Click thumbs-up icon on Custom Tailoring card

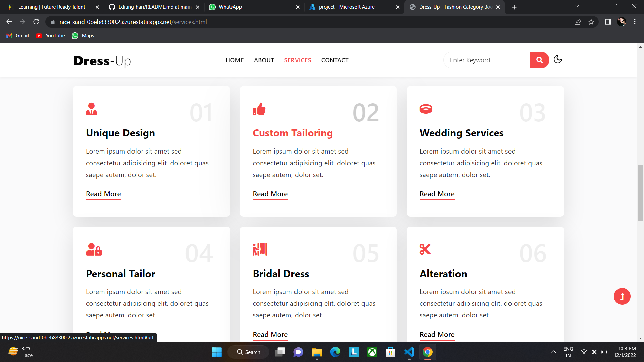(259, 109)
